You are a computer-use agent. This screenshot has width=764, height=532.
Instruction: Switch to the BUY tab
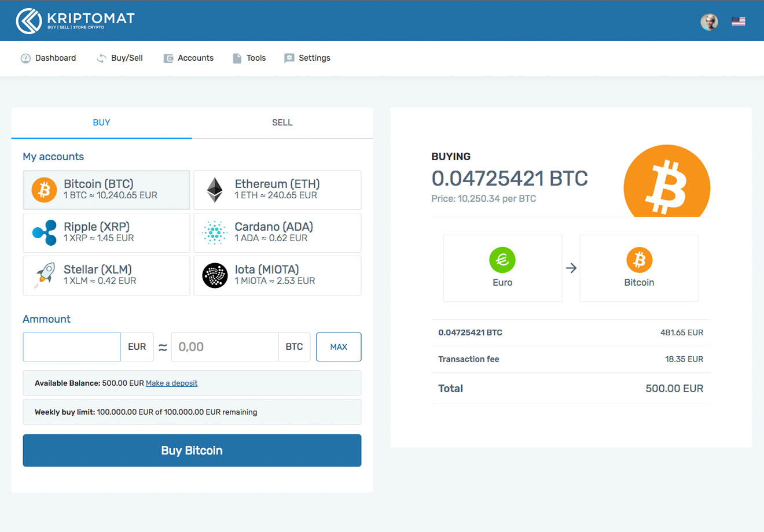(x=101, y=123)
